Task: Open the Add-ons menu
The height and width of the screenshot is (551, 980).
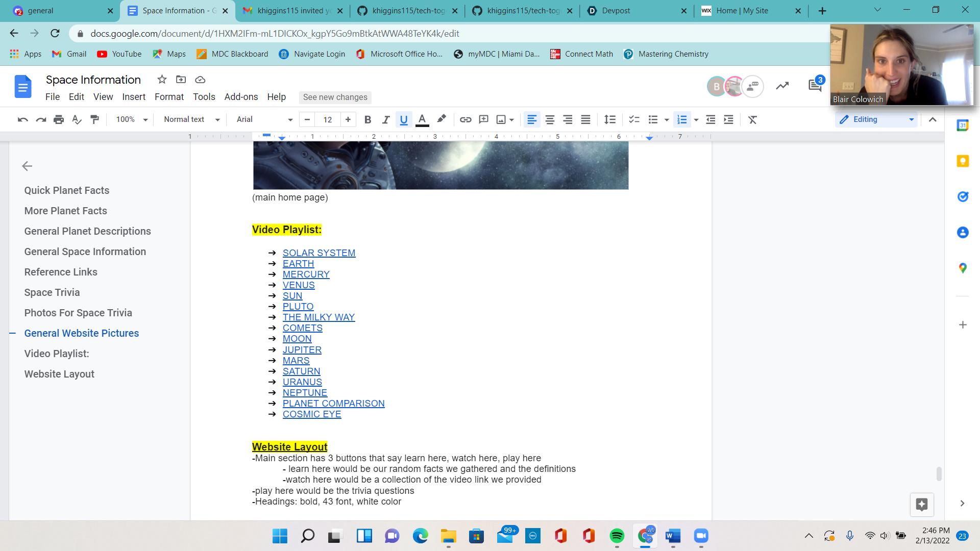Action: [241, 97]
